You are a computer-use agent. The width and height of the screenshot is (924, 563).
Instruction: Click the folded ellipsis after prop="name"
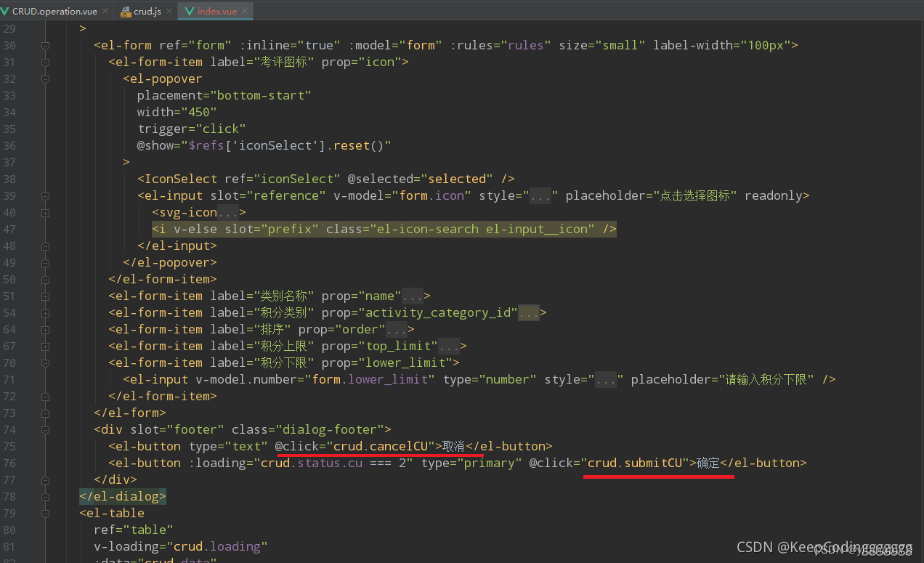(x=413, y=296)
